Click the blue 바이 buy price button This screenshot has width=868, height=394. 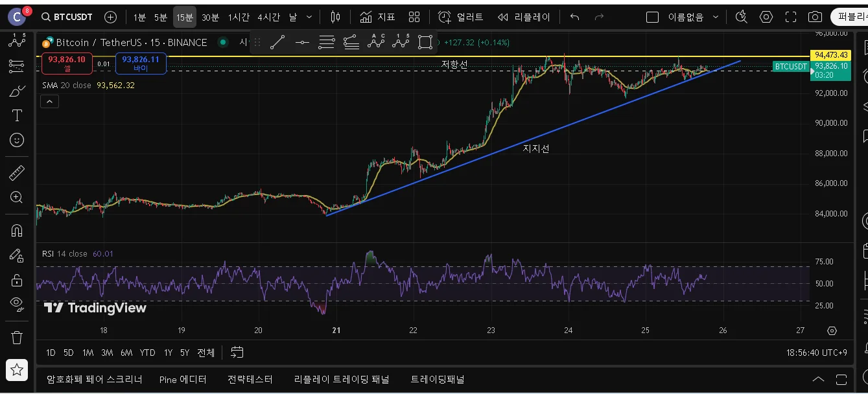[x=141, y=64]
